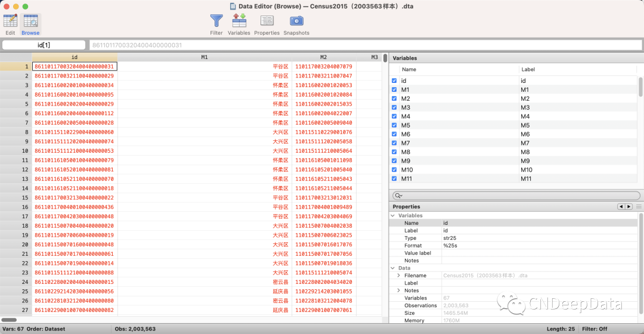This screenshot has height=334, width=644.
Task: Select the M1 column header
Action: pos(205,57)
